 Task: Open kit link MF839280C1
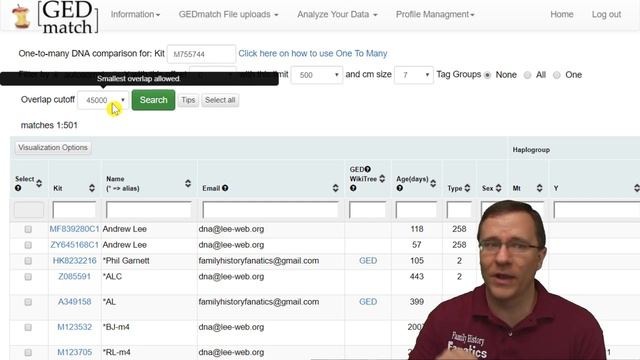(x=74, y=229)
